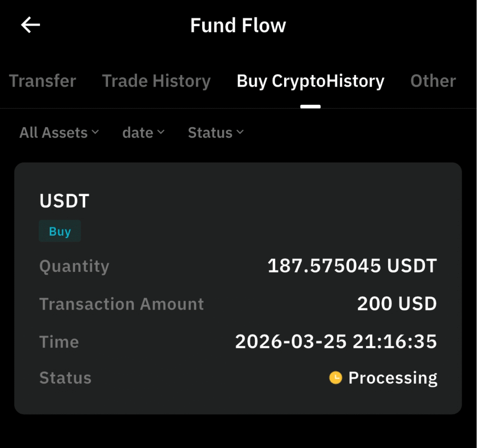Open the Trade History tab
This screenshot has height=448, width=477.
point(156,81)
